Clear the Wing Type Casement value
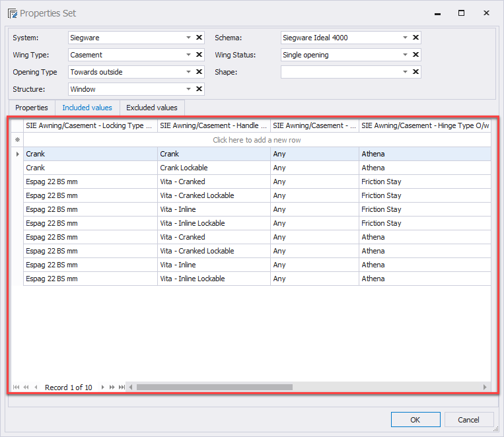 pos(199,55)
